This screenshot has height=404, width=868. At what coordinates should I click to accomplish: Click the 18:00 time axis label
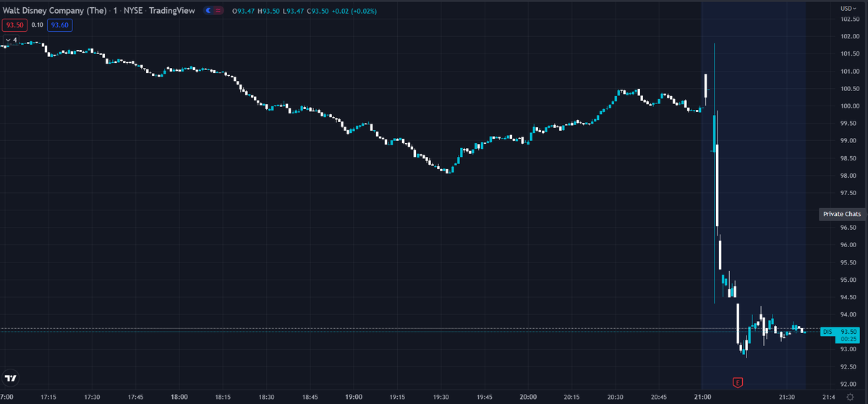179,397
